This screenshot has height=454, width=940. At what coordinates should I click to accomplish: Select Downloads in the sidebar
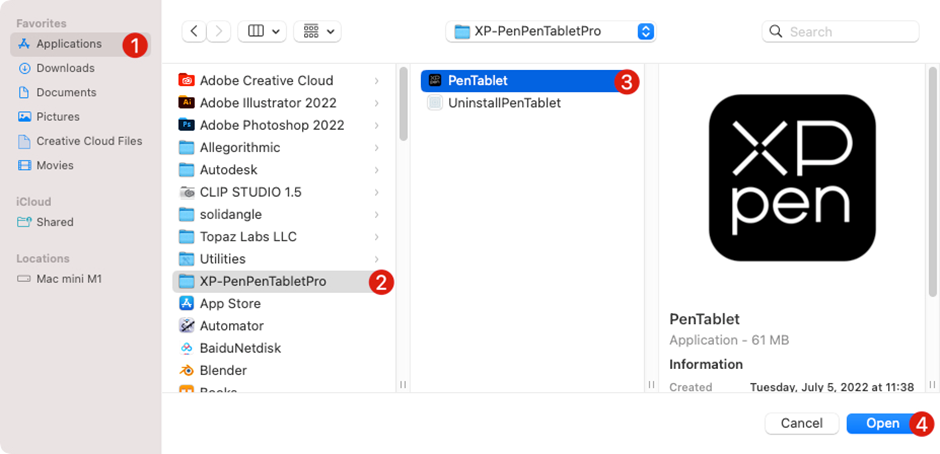[x=65, y=68]
